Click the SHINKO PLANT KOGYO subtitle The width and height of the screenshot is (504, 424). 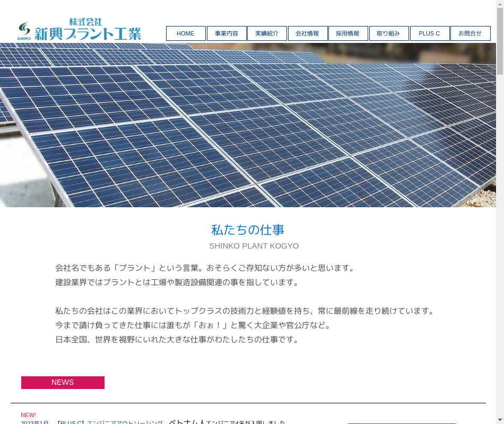point(254,246)
